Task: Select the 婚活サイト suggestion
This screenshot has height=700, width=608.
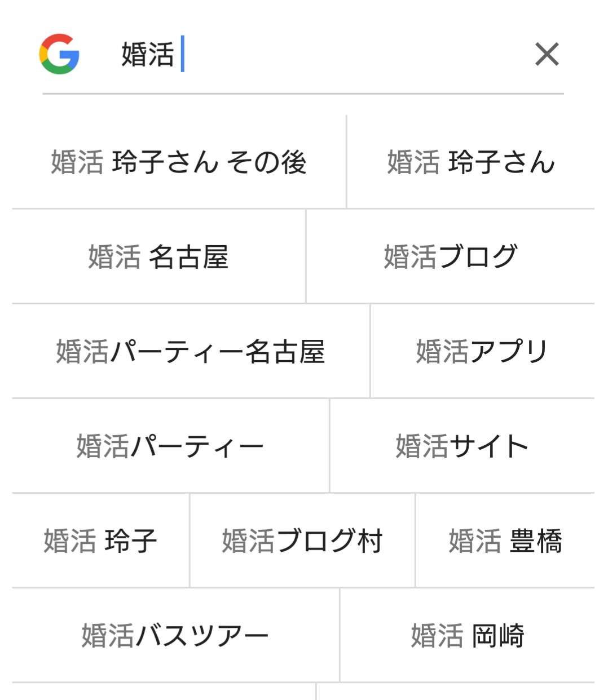Action: coord(462,446)
